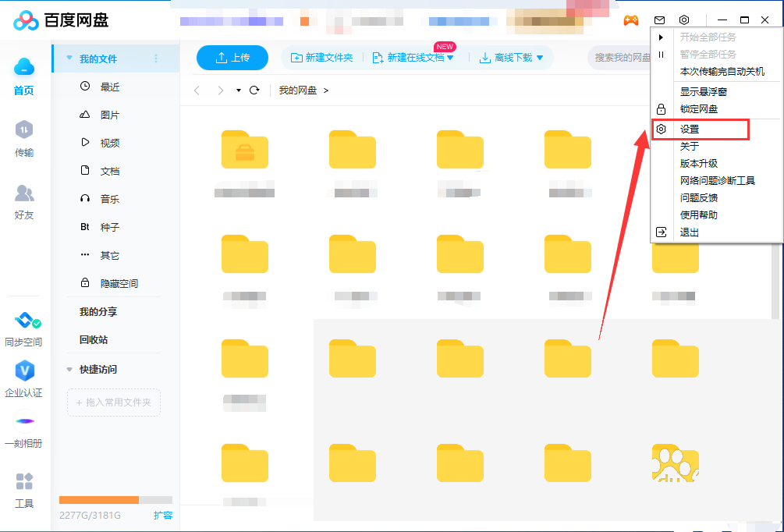Collapse the 快捷访问 quick access section
784x532 pixels.
tap(69, 370)
